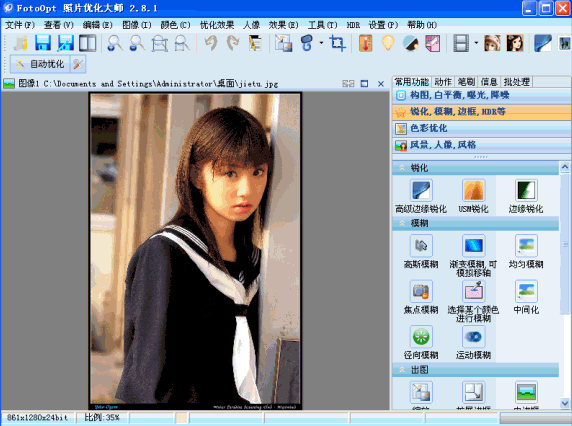Collapse the 出图 section header
The height and width of the screenshot is (426, 572).
pos(476,370)
